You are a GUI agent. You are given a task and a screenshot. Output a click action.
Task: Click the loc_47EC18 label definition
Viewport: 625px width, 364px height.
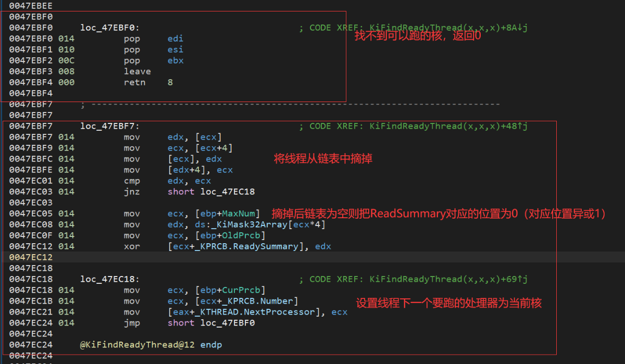click(x=109, y=279)
